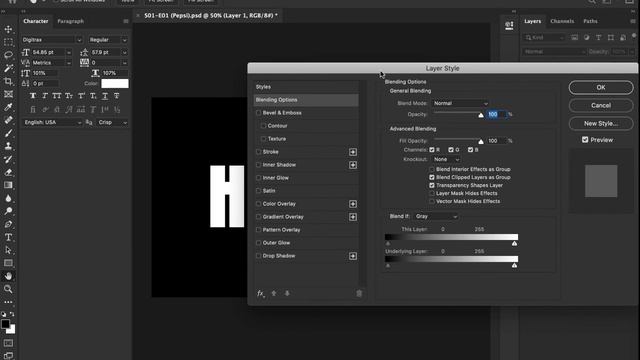Open the Crisp anti-aliasing dropdown
This screenshot has width=640, height=360.
tap(112, 122)
